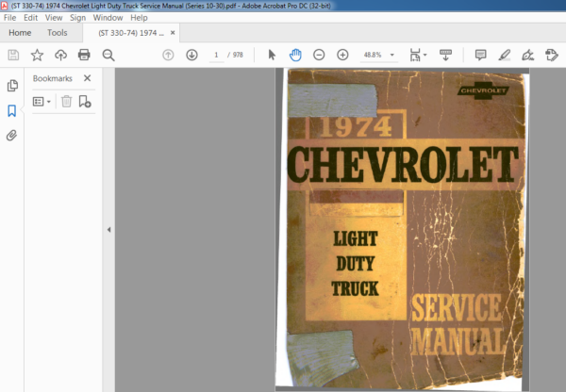Open the read mode keyboard icon

[445, 55]
